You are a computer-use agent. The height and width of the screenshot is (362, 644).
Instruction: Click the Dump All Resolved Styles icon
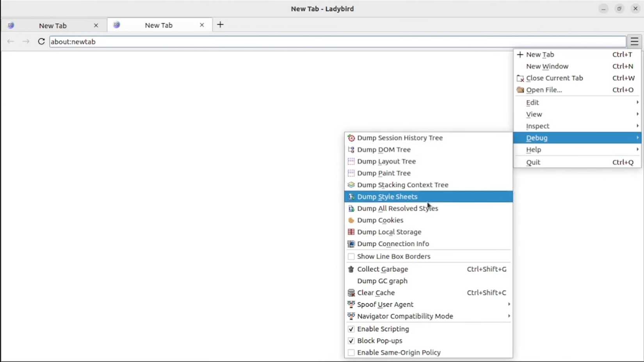tap(351, 209)
